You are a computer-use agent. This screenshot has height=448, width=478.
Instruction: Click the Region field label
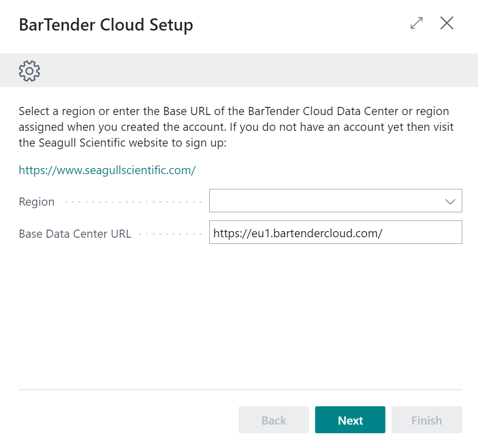[36, 202]
